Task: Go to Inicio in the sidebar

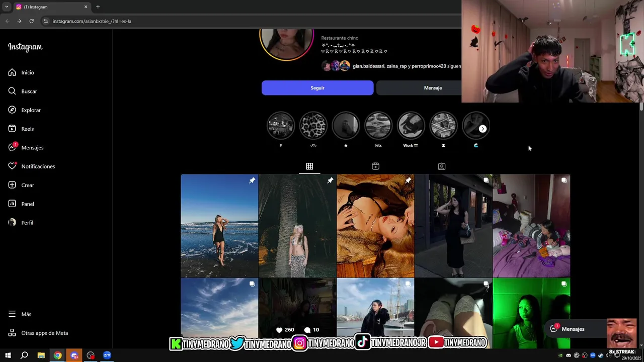Action: (x=21, y=72)
